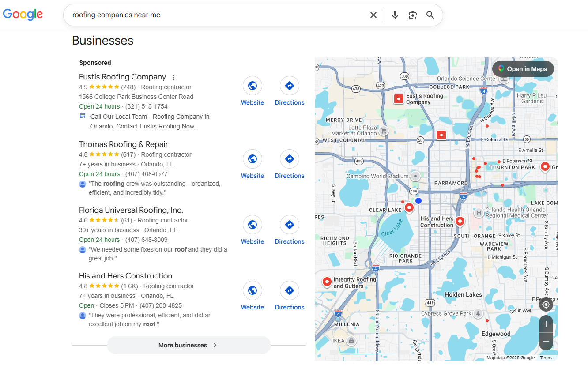Viewport: 588px width, 365px height.
Task: Open search by image camera icon
Action: [x=413, y=15]
